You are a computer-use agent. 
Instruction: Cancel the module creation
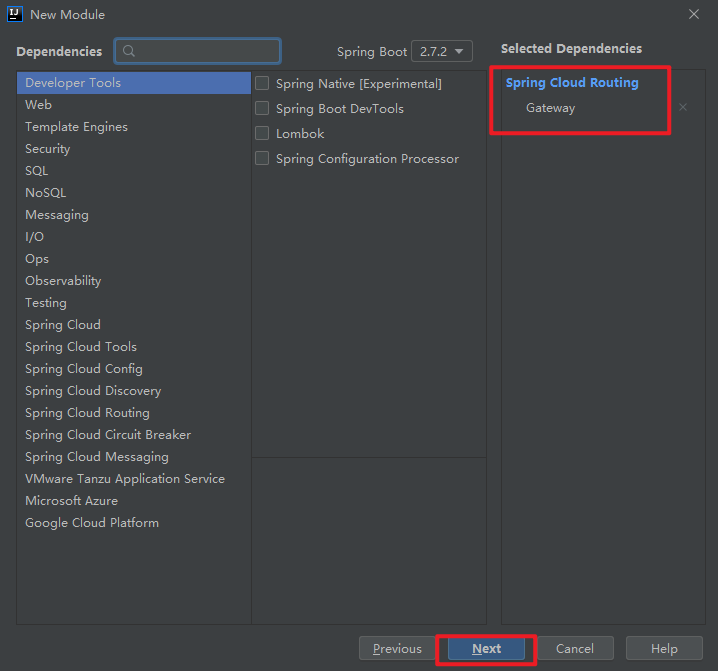[575, 649]
